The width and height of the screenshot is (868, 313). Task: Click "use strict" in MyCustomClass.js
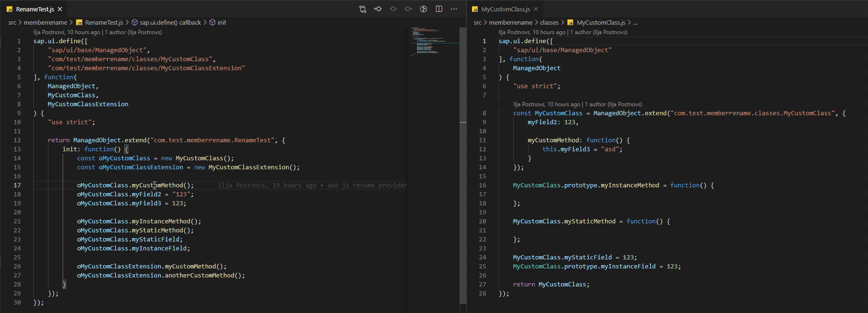[535, 86]
